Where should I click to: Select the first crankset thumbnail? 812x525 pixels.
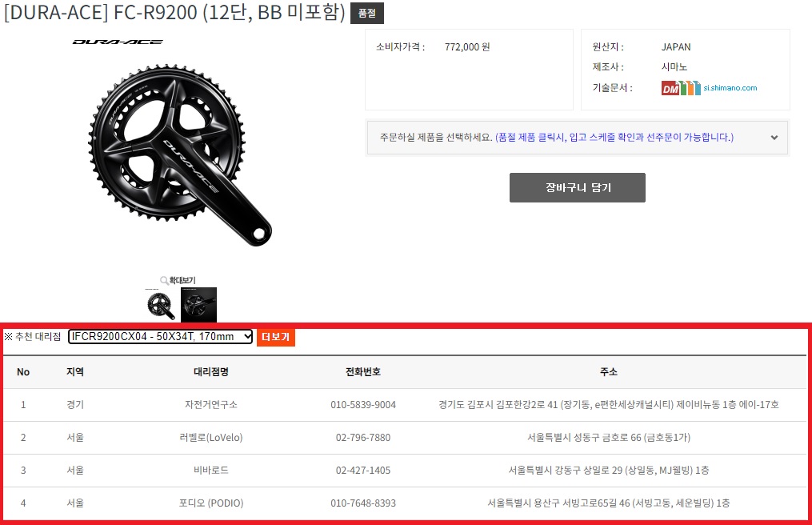click(x=161, y=305)
